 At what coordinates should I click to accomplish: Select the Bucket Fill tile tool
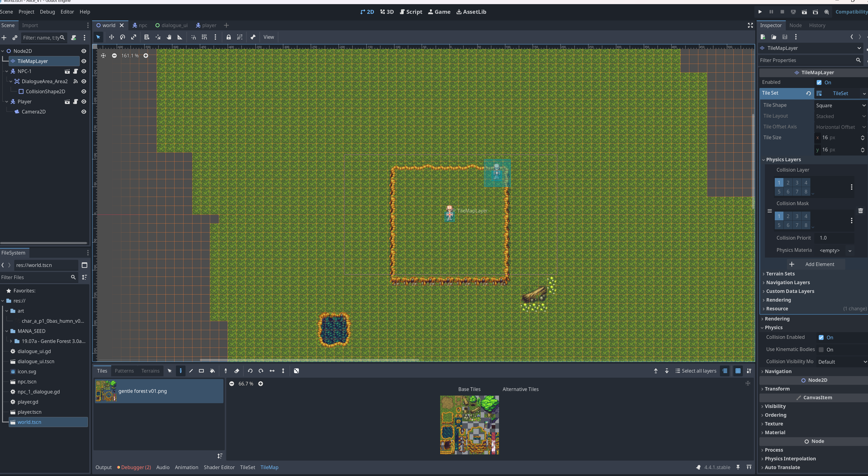(x=212, y=371)
